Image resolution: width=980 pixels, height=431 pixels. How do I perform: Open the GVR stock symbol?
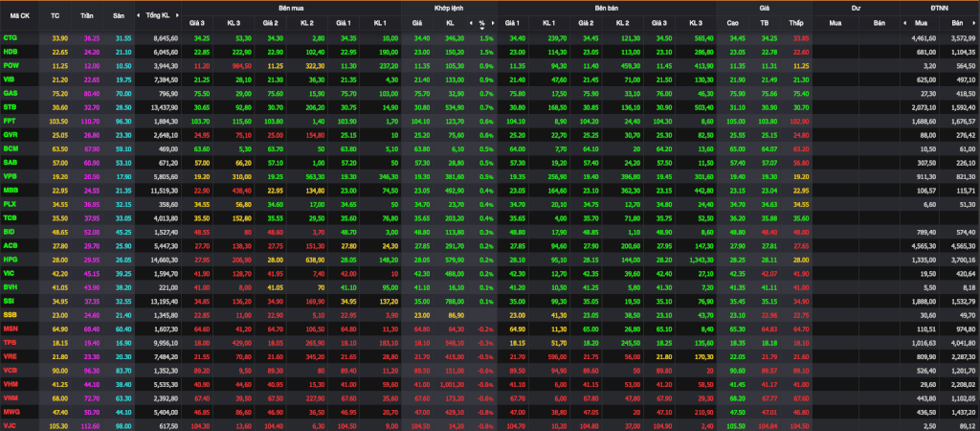[x=10, y=134]
